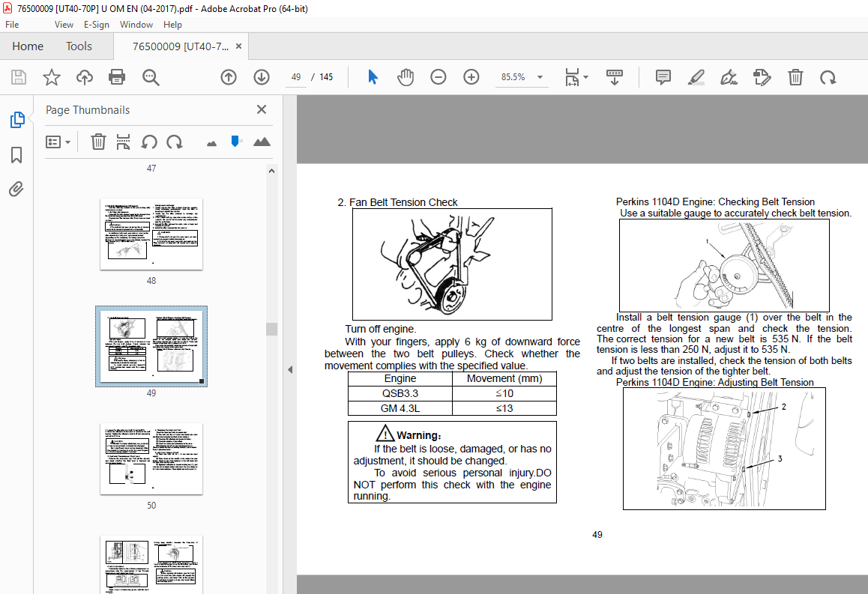Open the scrolling read mode tool
Screen dimensions: 868x594
[615, 77]
